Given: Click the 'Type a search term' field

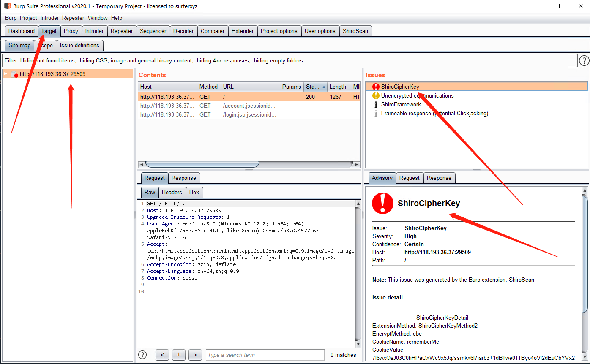Looking at the screenshot, I should click(265, 355).
